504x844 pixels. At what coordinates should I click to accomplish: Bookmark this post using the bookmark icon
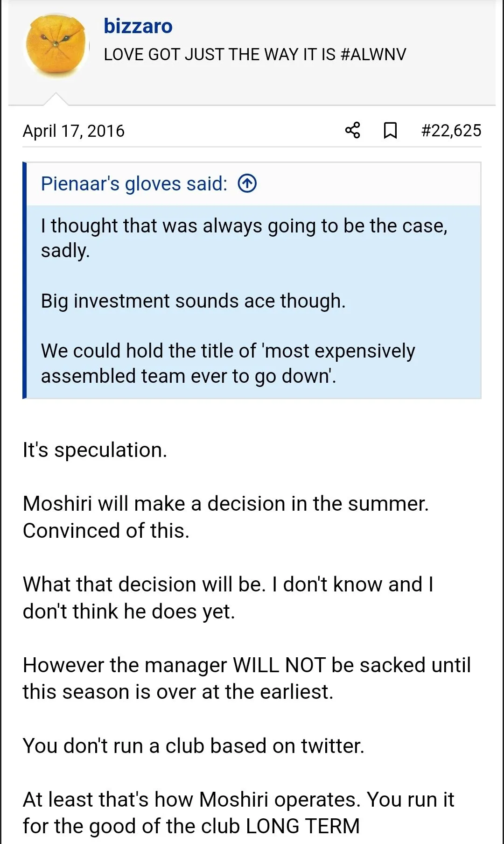click(x=390, y=130)
